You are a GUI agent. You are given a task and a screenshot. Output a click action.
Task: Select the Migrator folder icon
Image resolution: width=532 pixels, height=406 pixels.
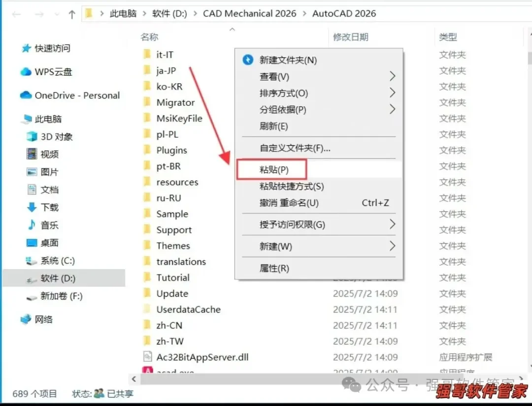coord(147,102)
